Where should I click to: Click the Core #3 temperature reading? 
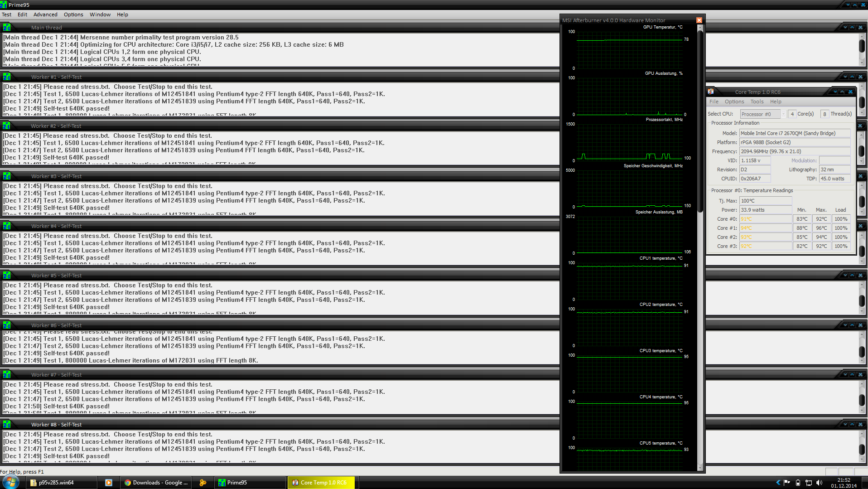(766, 246)
